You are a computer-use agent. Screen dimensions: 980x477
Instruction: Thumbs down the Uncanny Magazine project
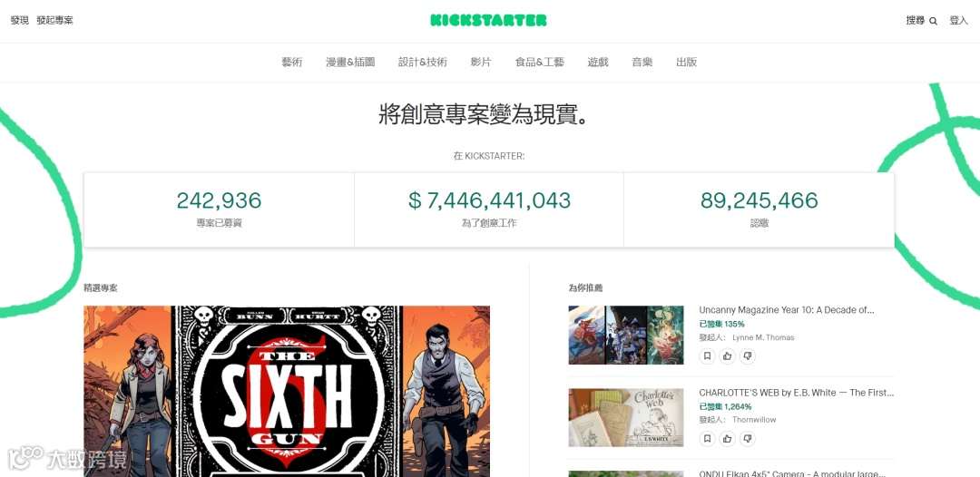coord(748,355)
